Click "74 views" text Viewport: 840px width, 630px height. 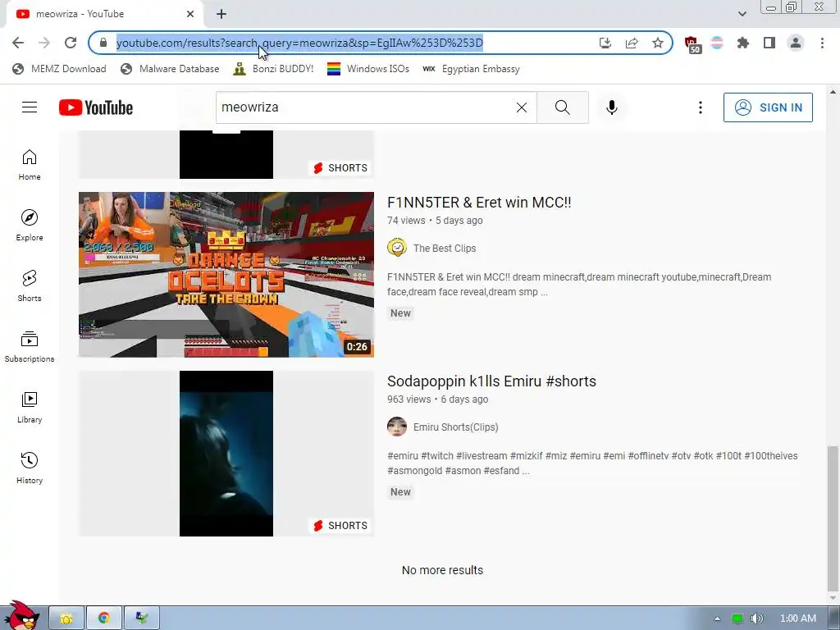[406, 220]
